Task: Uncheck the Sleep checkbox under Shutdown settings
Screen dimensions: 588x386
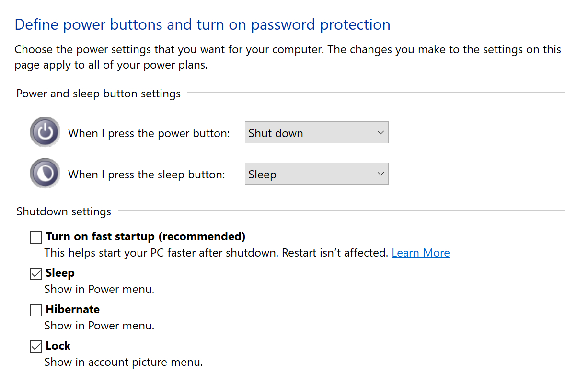Action: [36, 274]
